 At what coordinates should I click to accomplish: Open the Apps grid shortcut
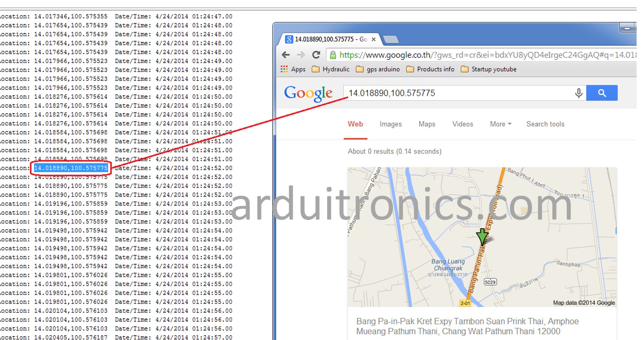tap(293, 69)
